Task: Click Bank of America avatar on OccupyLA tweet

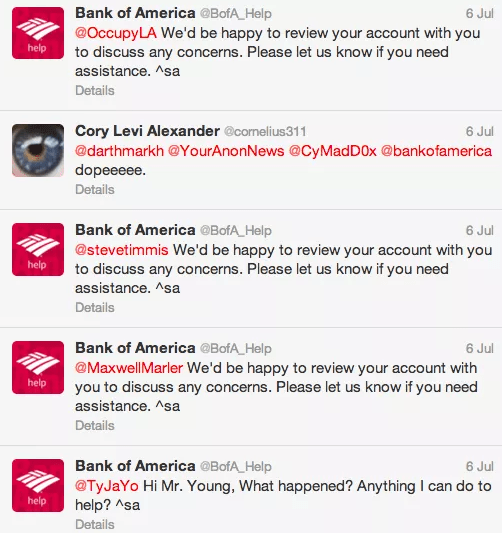Action: tap(38, 33)
